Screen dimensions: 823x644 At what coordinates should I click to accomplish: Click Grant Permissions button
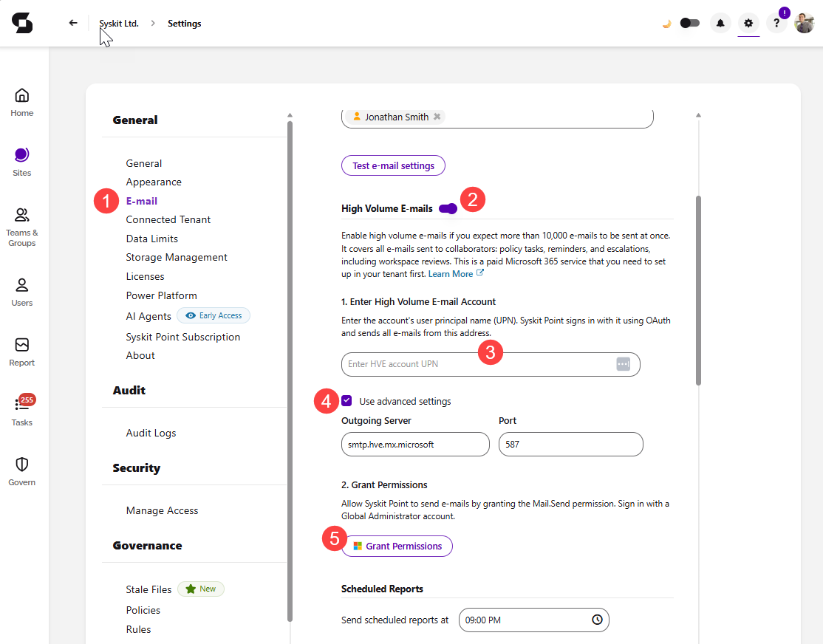397,547
